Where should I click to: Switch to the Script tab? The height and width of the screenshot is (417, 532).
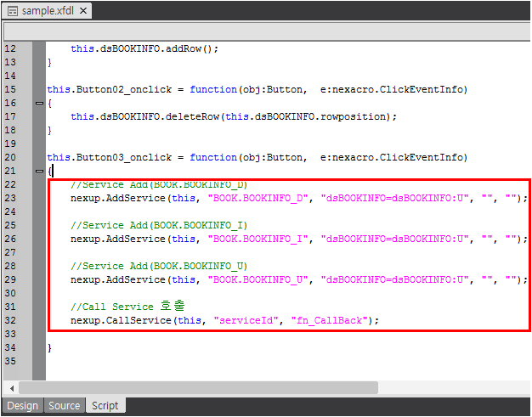105,405
